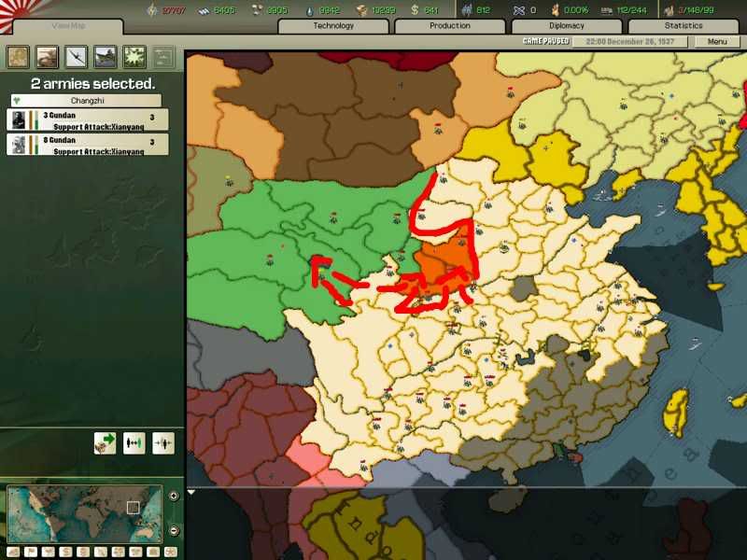747x560 pixels.
Task: Open the Production tab
Action: click(450, 26)
